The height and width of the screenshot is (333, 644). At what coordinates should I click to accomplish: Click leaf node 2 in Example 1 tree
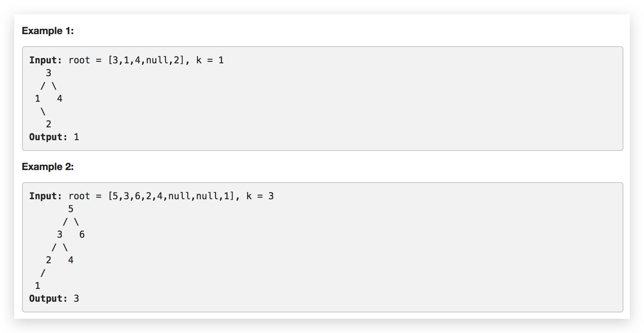pos(49,124)
